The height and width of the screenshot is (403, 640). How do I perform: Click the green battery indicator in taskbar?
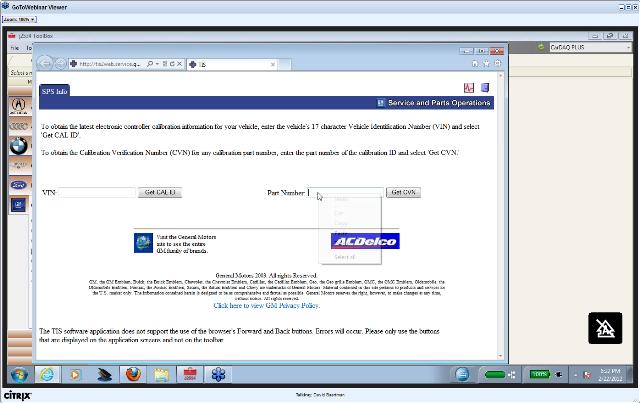(540, 374)
